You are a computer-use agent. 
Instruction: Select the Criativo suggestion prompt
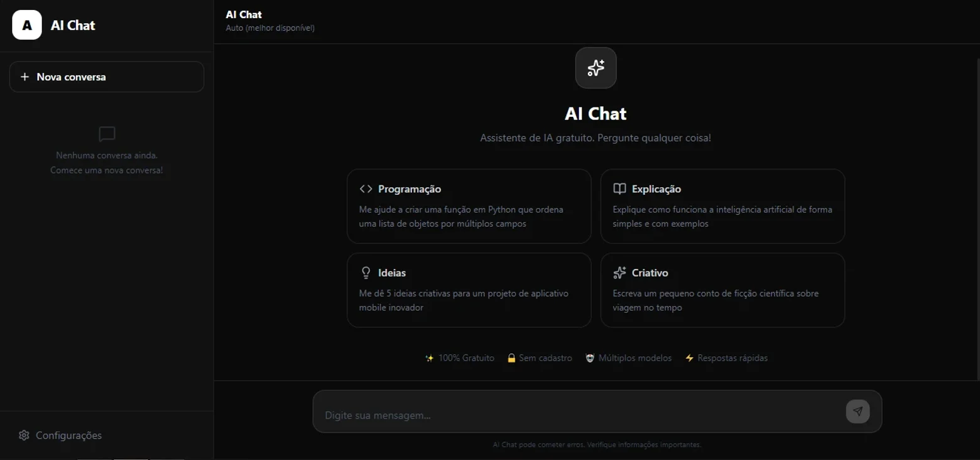(x=722, y=290)
